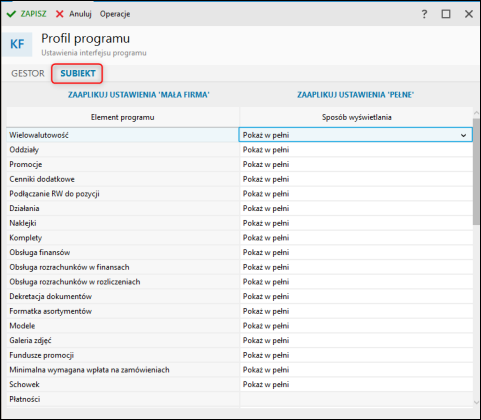Image resolution: width=481 pixels, height=420 pixels.
Task: Select the Wielowalutowość row label
Action: coord(39,135)
